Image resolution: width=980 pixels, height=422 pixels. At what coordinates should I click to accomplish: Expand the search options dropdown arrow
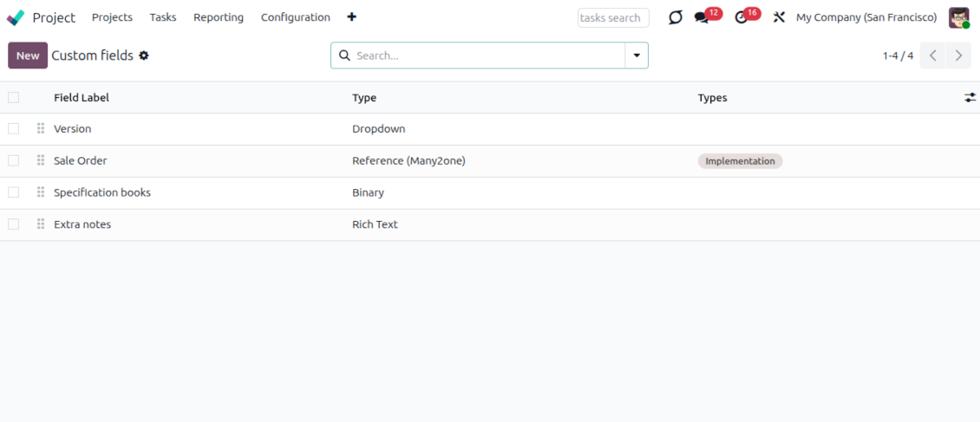[x=637, y=55]
